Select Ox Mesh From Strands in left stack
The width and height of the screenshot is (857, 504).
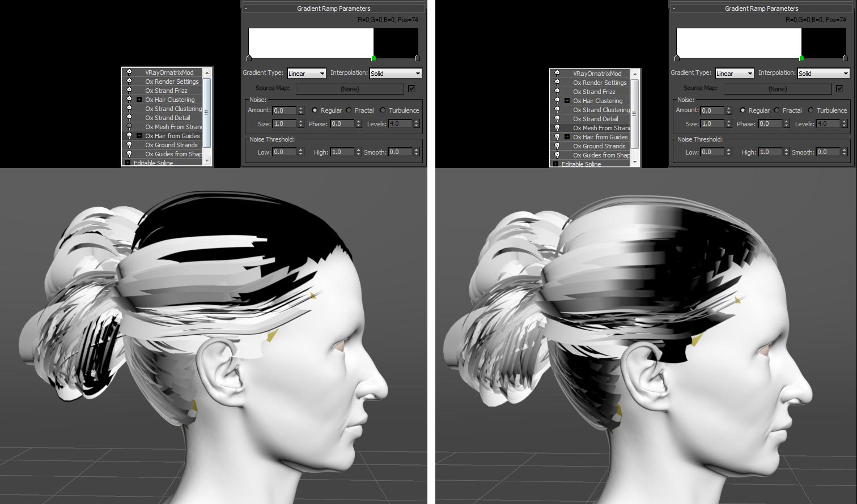(173, 127)
